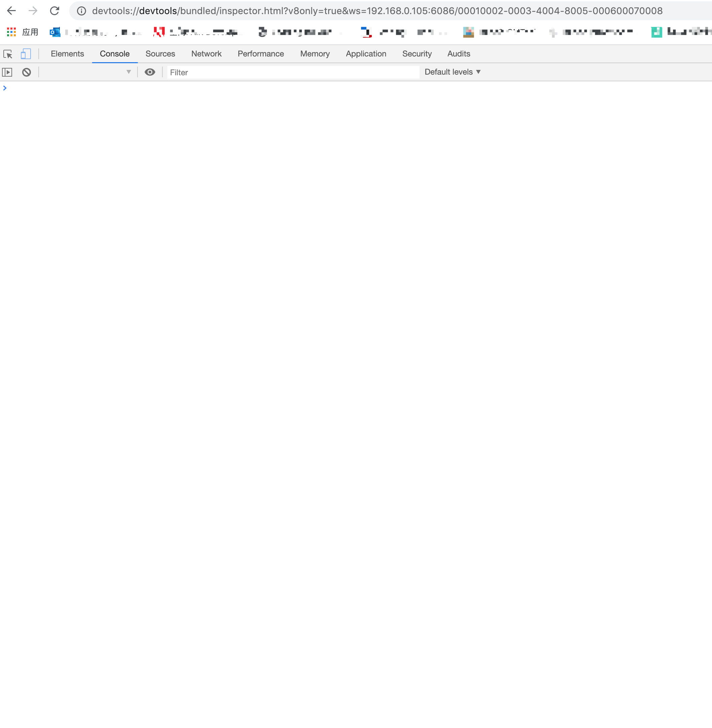Open the Network tab
Screen dimensions: 712x728
(x=206, y=54)
